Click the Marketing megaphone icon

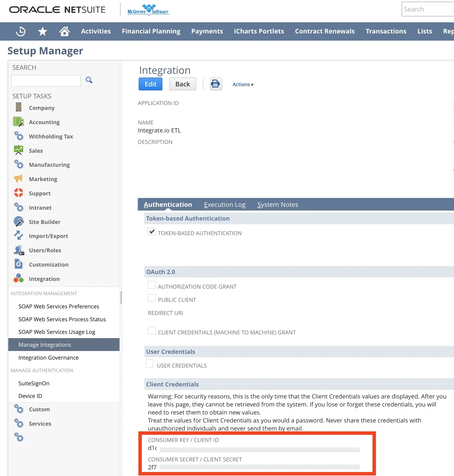click(19, 178)
